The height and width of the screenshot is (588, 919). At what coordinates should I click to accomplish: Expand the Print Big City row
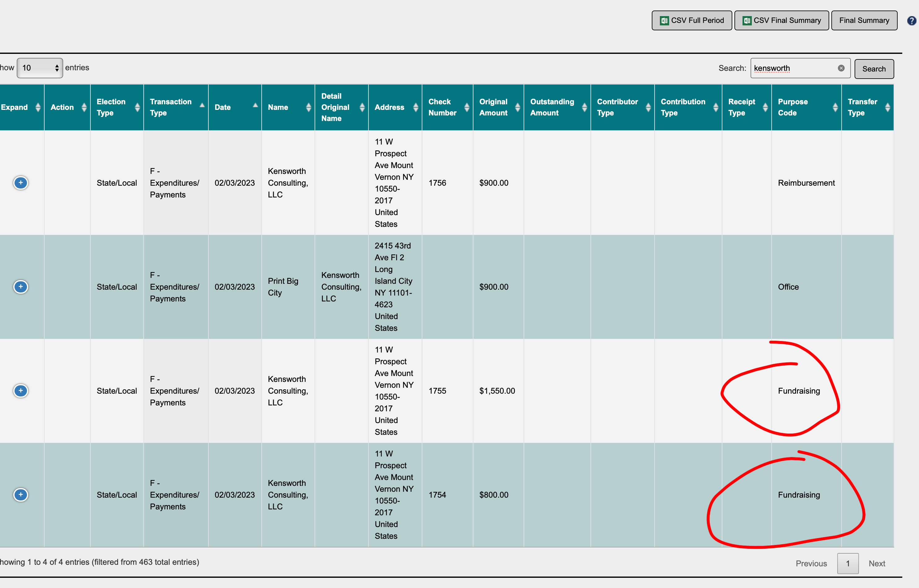tap(21, 287)
